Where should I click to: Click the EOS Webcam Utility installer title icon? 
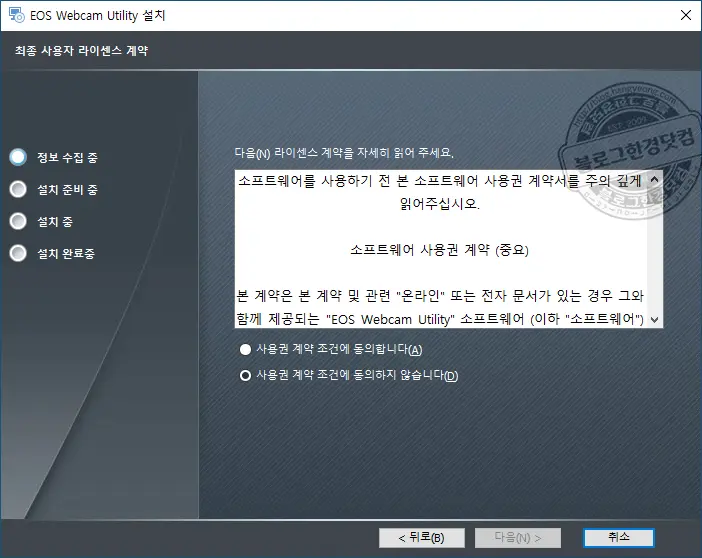(17, 15)
